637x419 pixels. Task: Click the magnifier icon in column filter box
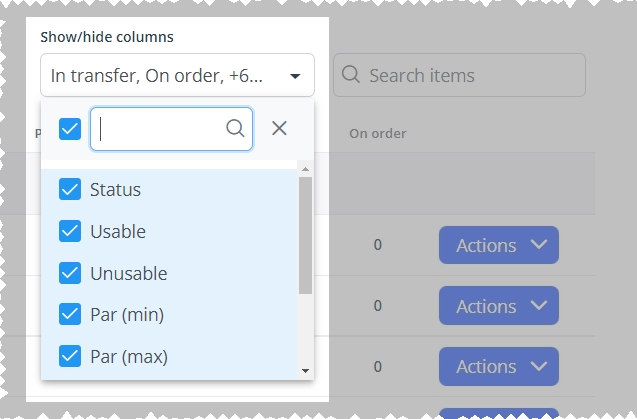235,128
